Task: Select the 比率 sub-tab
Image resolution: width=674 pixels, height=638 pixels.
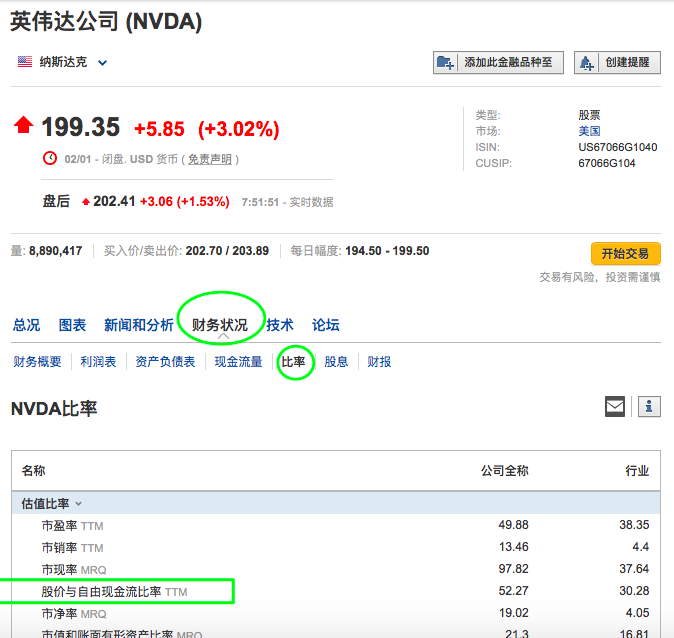Action: pos(294,362)
